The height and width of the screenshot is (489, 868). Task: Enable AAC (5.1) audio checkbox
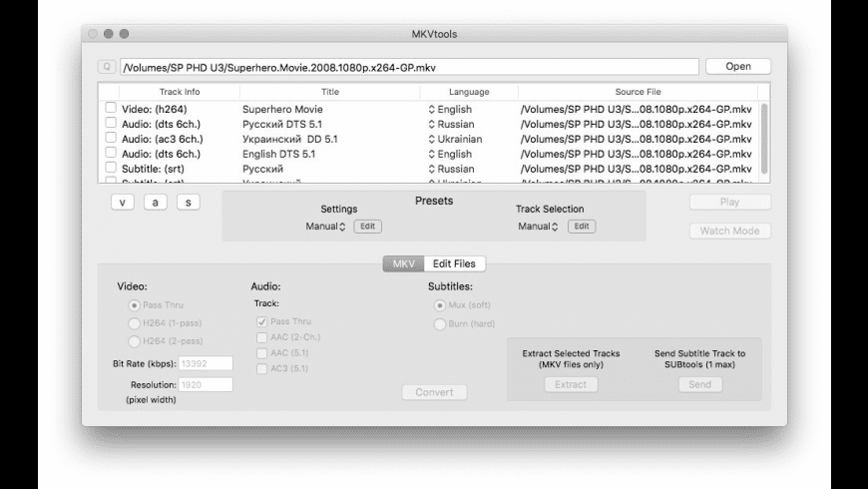[261, 352]
